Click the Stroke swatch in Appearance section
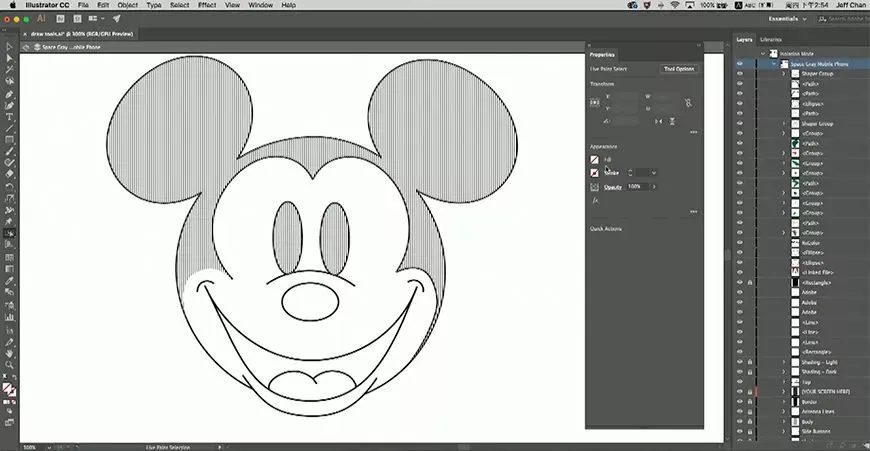Screen dimensions: 870x451 point(594,173)
